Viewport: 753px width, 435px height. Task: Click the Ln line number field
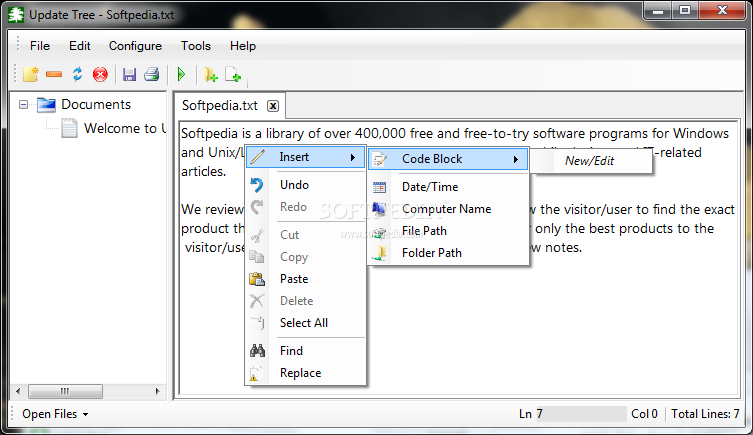[581, 414]
